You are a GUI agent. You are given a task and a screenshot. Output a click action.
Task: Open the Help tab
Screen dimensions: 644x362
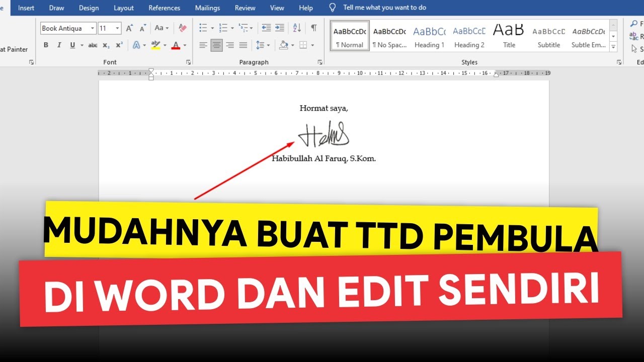(306, 8)
